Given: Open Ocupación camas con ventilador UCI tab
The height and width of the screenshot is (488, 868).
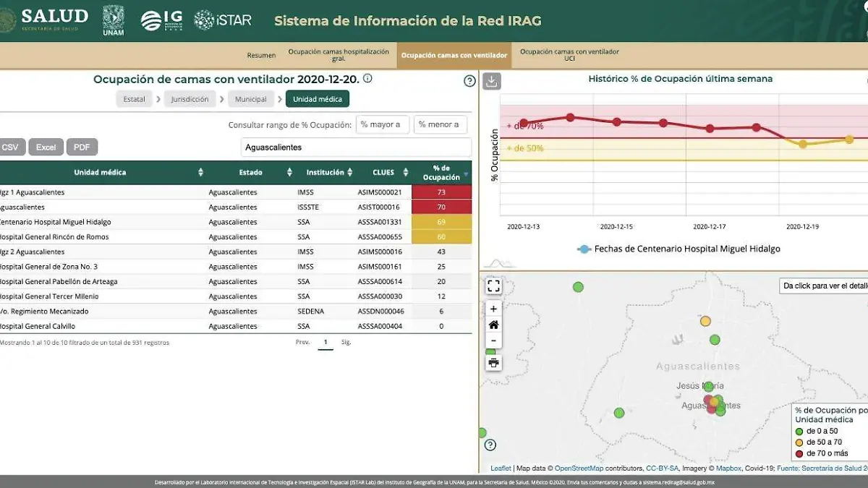Looking at the screenshot, I should coord(569,55).
